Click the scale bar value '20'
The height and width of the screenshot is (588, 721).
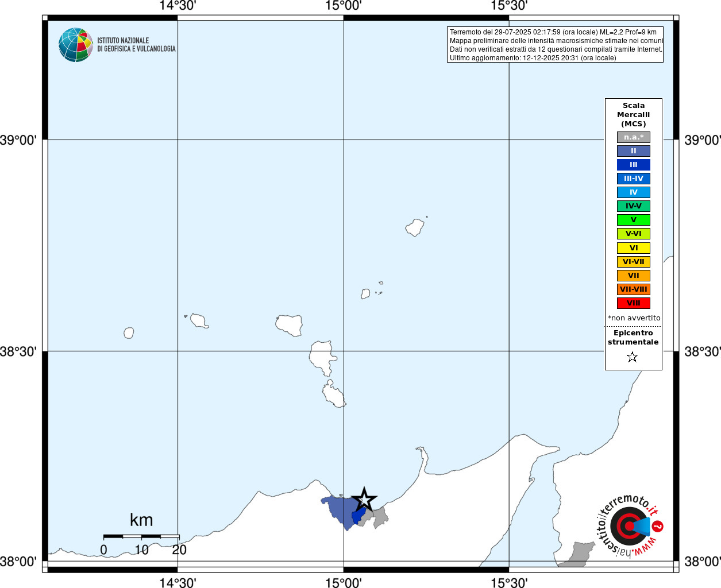tap(179, 550)
